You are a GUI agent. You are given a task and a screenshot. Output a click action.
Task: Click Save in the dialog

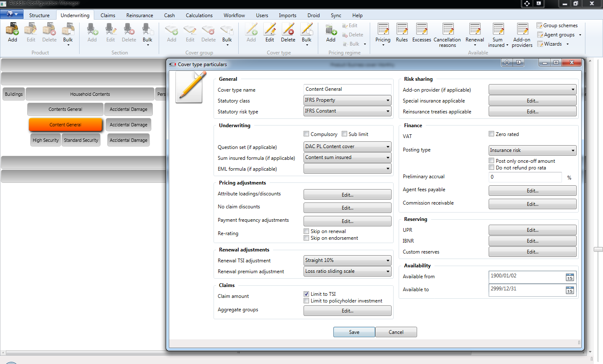354,332
